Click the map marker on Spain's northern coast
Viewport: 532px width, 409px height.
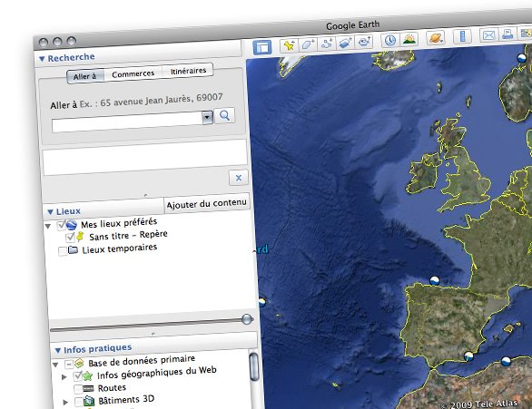click(x=435, y=280)
